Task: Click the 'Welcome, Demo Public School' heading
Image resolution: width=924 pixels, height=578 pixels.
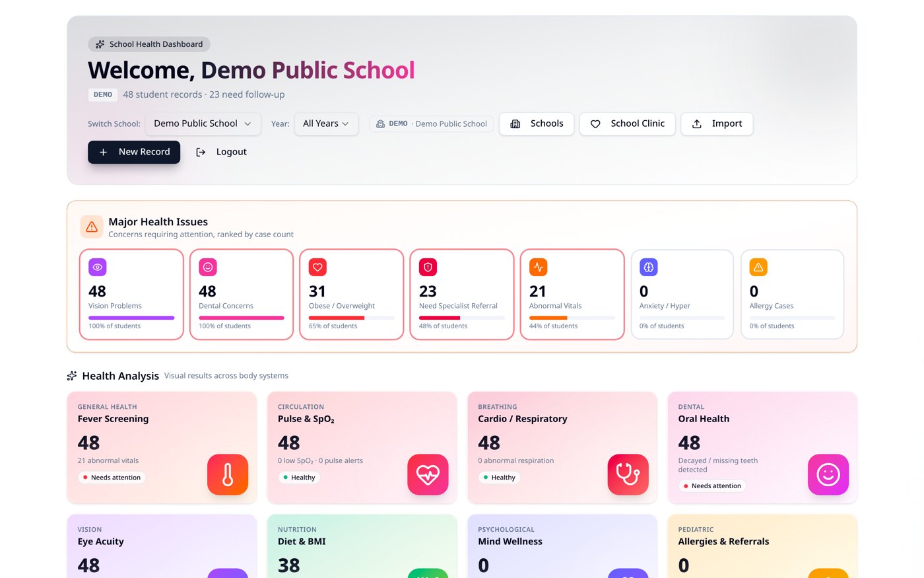Action: (251, 70)
